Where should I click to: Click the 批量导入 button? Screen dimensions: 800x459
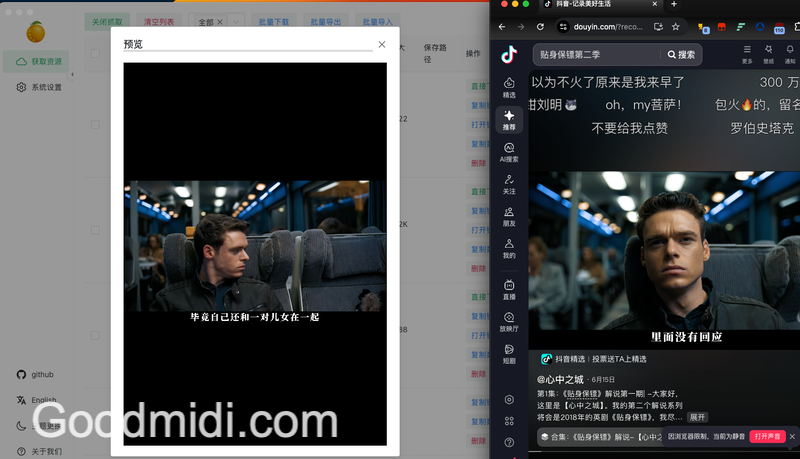[378, 22]
